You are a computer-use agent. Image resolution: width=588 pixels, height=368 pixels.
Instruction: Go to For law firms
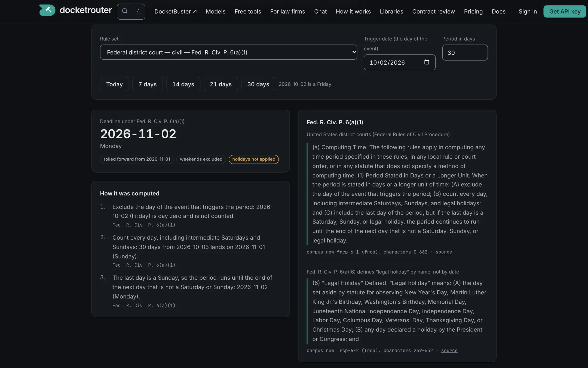pyautogui.click(x=287, y=11)
